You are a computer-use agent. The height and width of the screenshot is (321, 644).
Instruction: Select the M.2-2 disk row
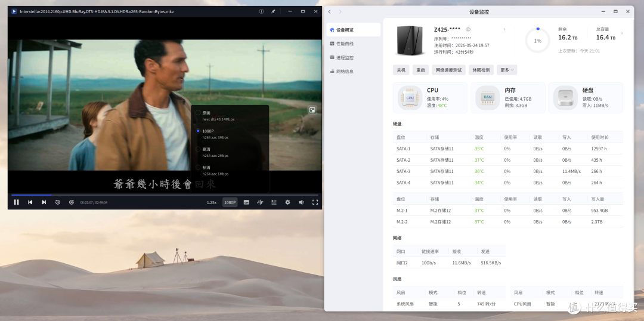click(x=507, y=221)
